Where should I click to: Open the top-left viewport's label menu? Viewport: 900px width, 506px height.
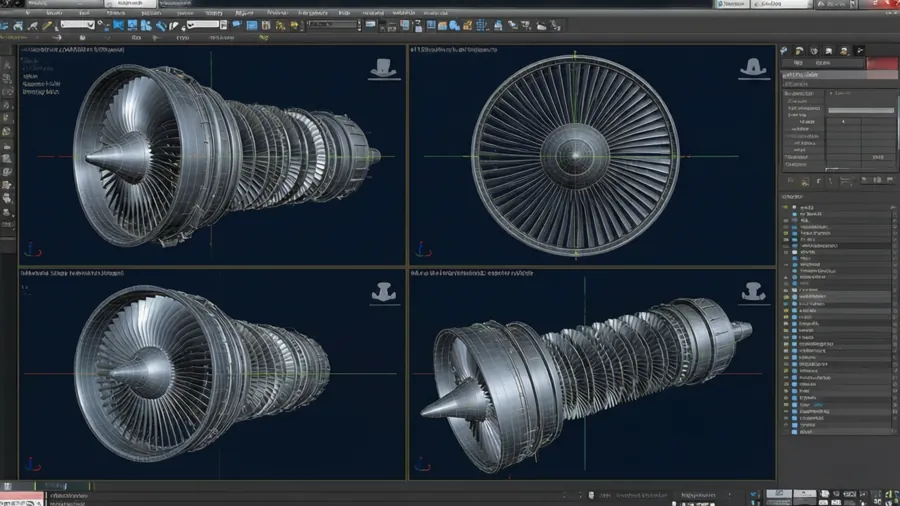click(x=73, y=50)
